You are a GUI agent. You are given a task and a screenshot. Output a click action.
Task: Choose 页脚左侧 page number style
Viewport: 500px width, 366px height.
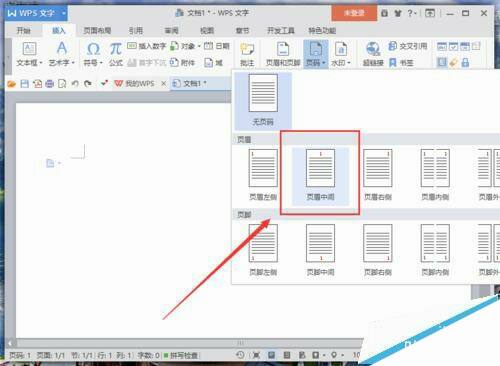pyautogui.click(x=263, y=250)
